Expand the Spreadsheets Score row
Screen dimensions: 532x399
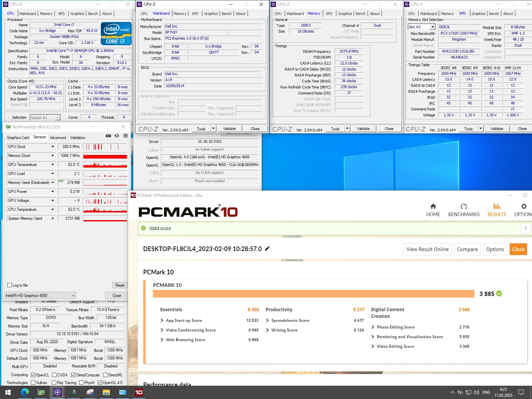pyautogui.click(x=267, y=321)
